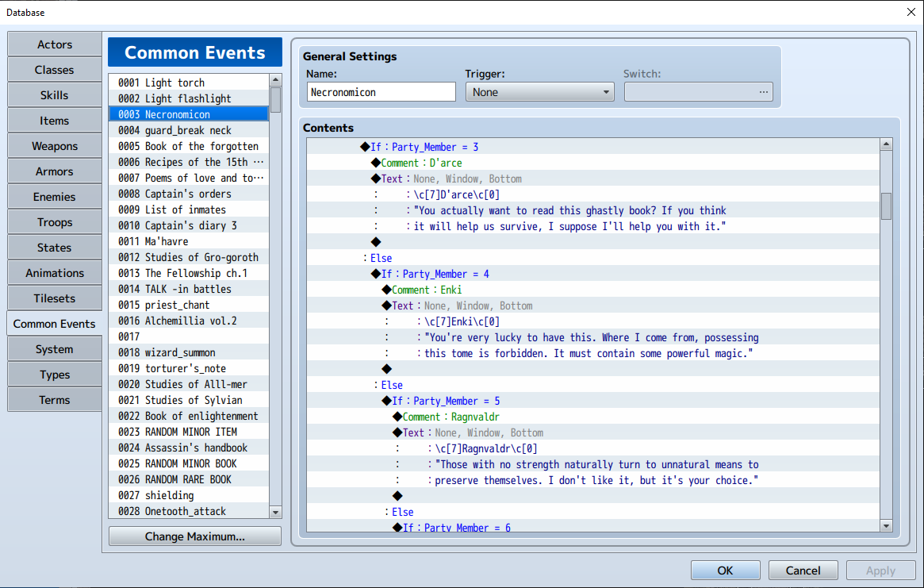Close the Database window
This screenshot has height=588, width=924.
click(910, 12)
